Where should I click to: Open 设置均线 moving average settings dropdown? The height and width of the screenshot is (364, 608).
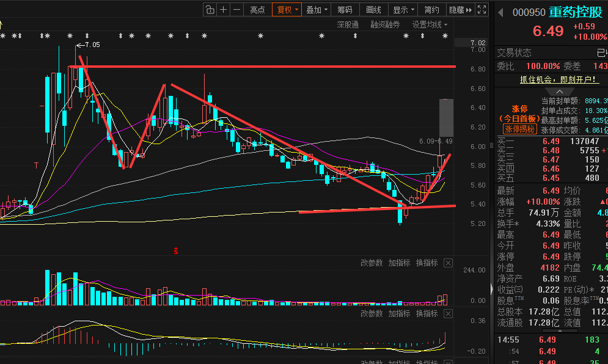430,25
